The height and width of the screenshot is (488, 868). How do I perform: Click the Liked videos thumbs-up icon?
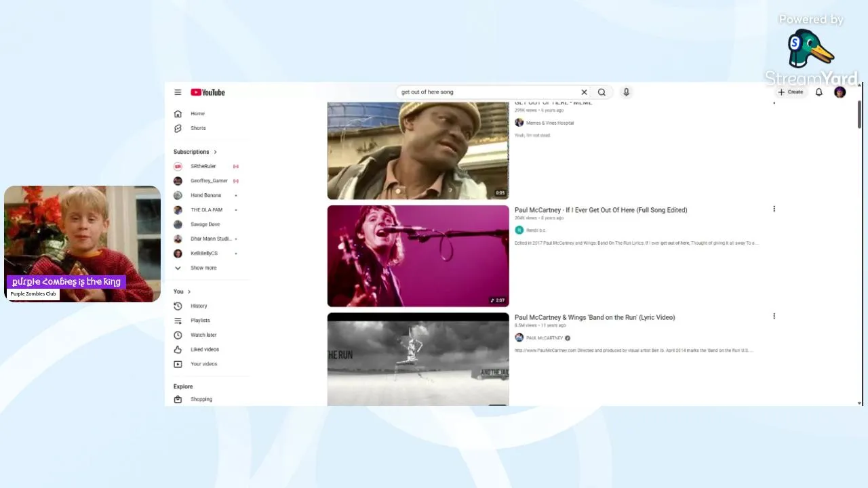178,350
